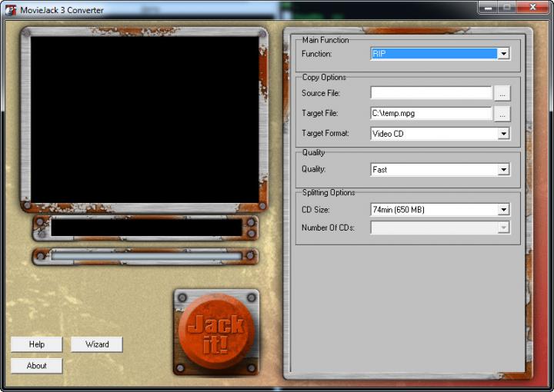Click the MovieJack title bar app icon
This screenshot has height=392, width=554.
[10, 10]
